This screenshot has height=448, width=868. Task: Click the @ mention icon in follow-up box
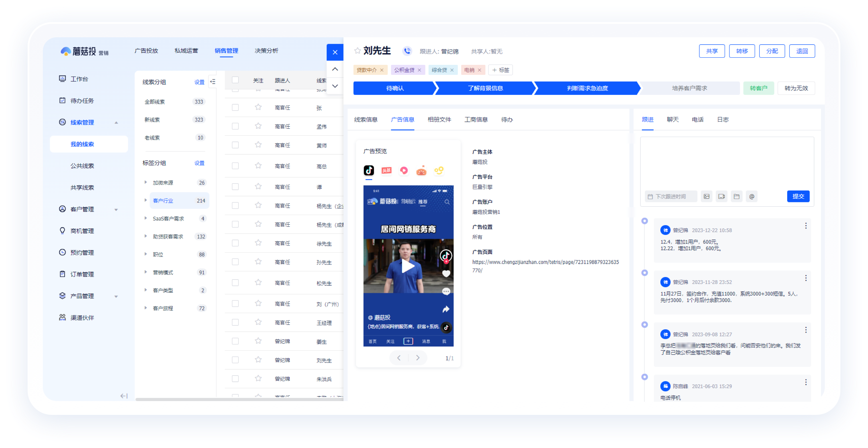pos(752,196)
